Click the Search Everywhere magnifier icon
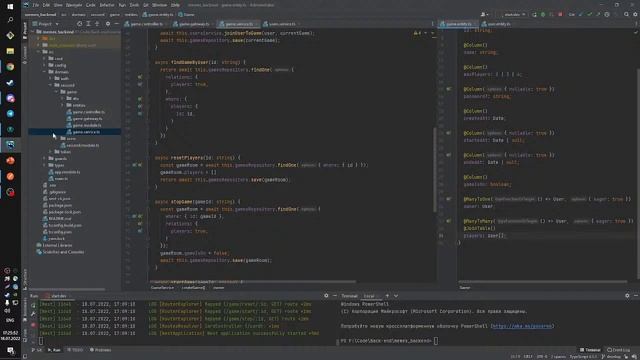Image resolution: width=640 pixels, height=360 pixels. (x=627, y=15)
